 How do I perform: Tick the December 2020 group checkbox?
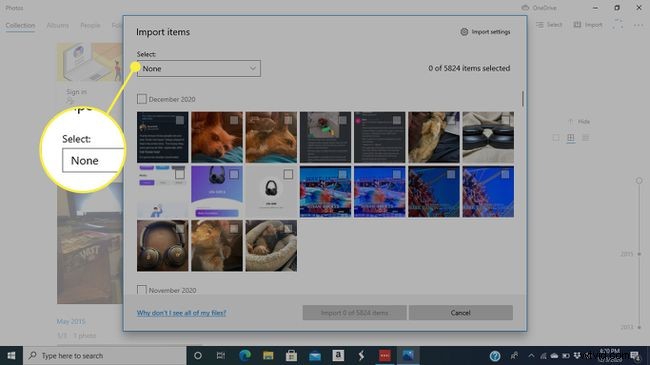142,99
